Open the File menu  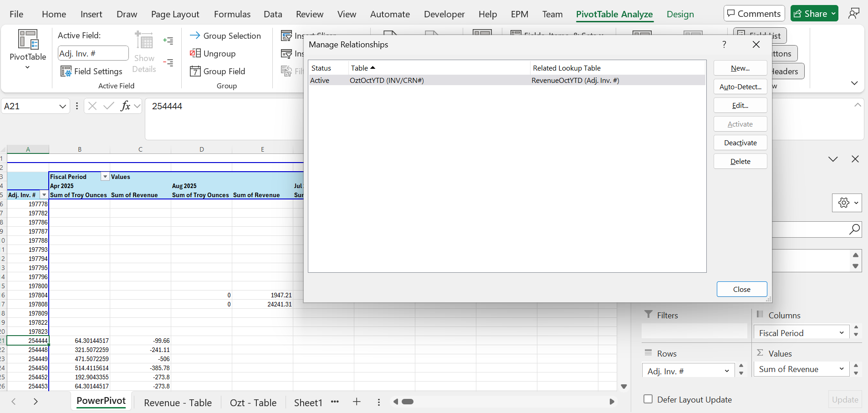coord(16,14)
